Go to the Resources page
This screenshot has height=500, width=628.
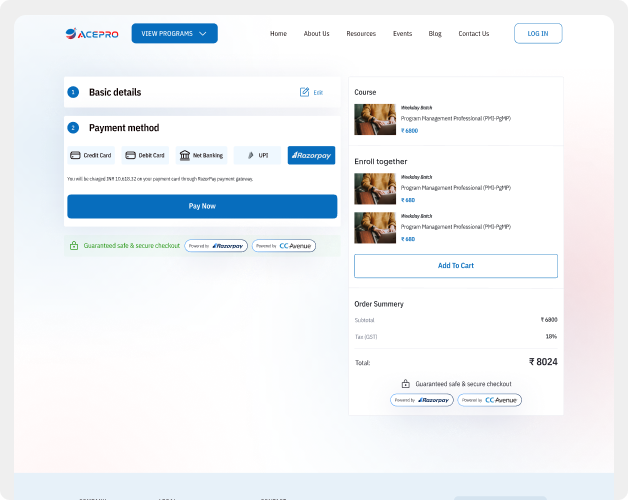(361, 34)
